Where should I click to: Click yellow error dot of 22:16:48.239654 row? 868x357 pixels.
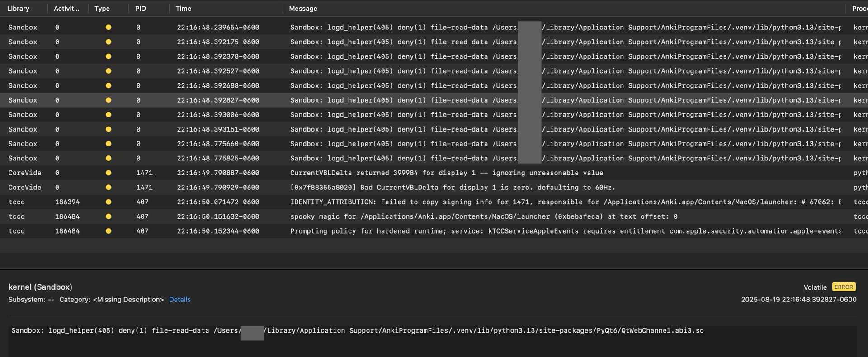coord(108,28)
